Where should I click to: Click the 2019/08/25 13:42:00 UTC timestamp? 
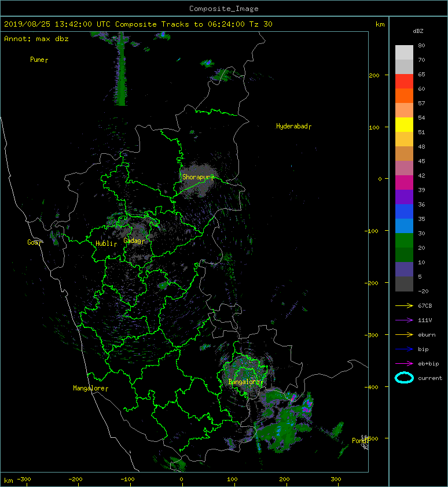pyautogui.click(x=57, y=24)
